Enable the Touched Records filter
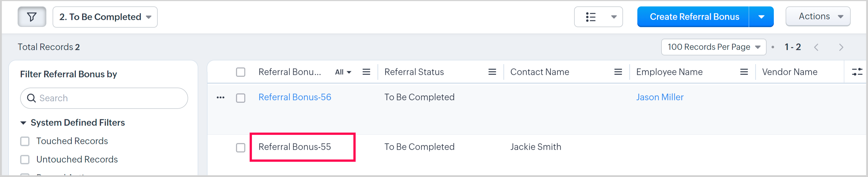Image resolution: width=868 pixels, height=177 pixels. (x=25, y=141)
